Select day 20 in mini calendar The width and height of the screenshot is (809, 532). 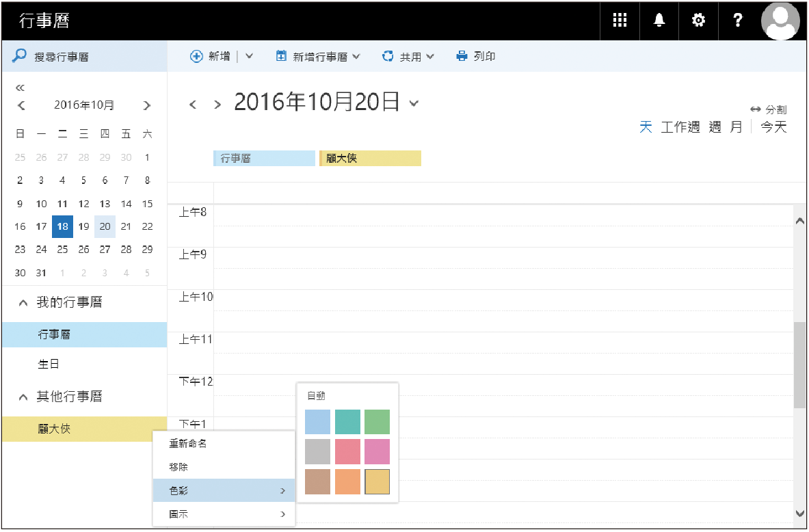[x=105, y=226]
